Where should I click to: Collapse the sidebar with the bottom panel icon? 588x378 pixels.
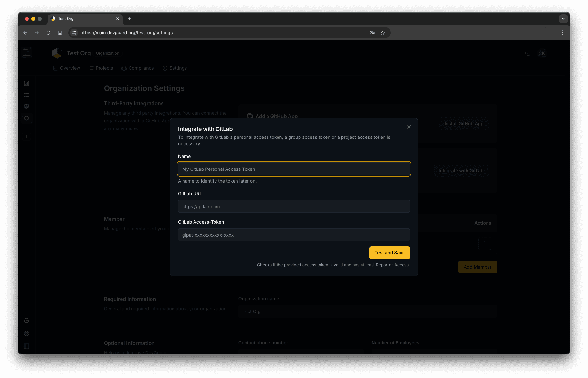[x=26, y=346]
